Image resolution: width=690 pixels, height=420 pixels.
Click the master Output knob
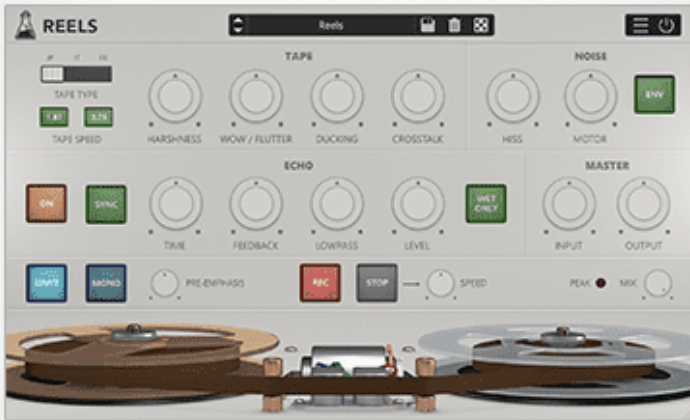click(x=644, y=204)
